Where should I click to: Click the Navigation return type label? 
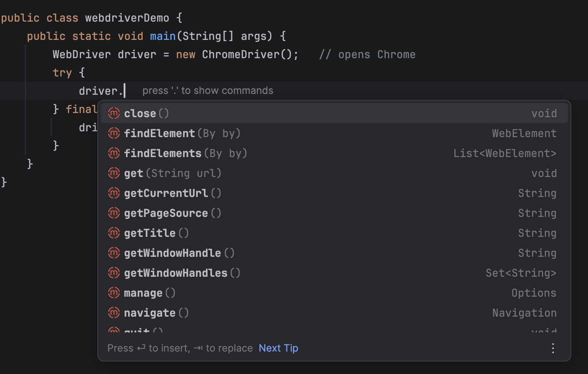(524, 313)
